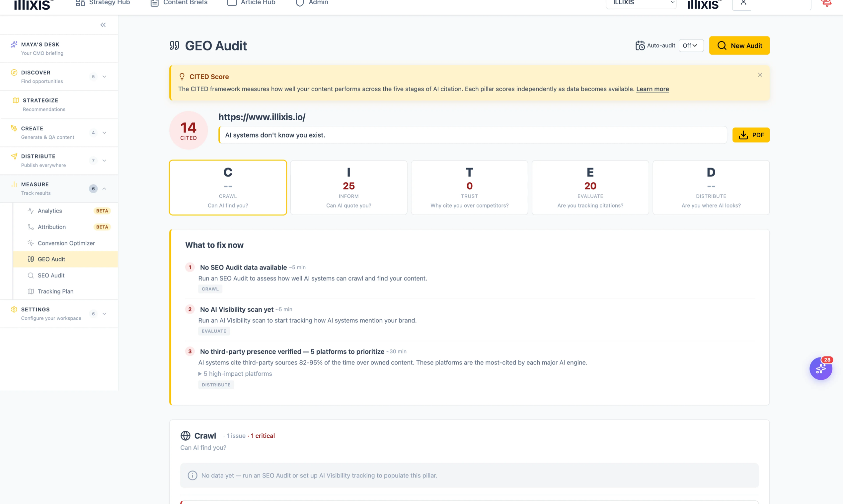843x504 pixels.
Task: Click the Create pencil icon
Action: click(14, 128)
